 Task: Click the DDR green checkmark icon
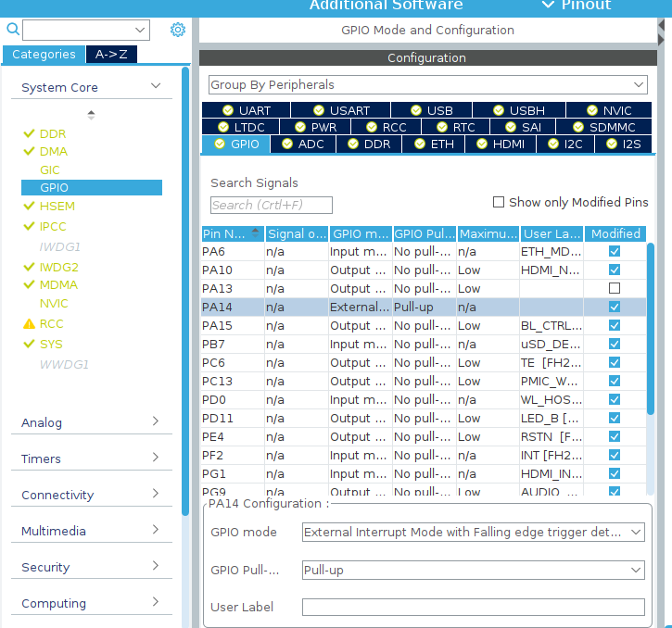point(29,133)
